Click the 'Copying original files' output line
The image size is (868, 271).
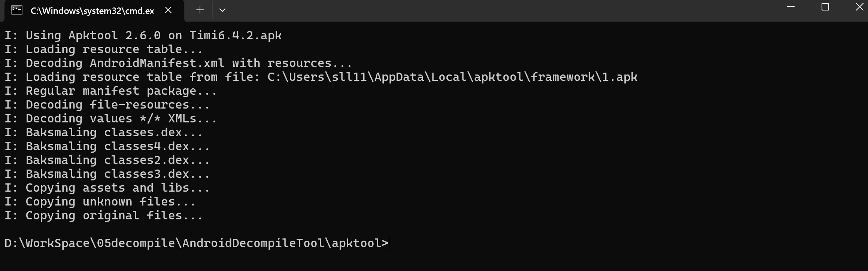[104, 216]
